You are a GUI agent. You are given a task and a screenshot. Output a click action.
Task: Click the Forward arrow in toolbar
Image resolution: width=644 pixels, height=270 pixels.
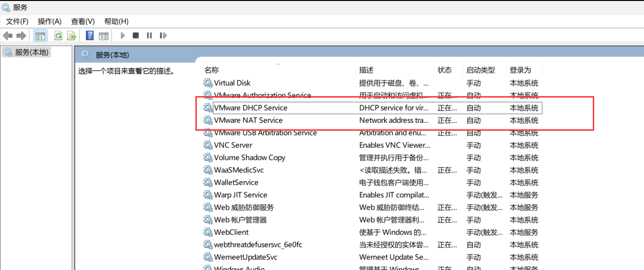tap(21, 36)
